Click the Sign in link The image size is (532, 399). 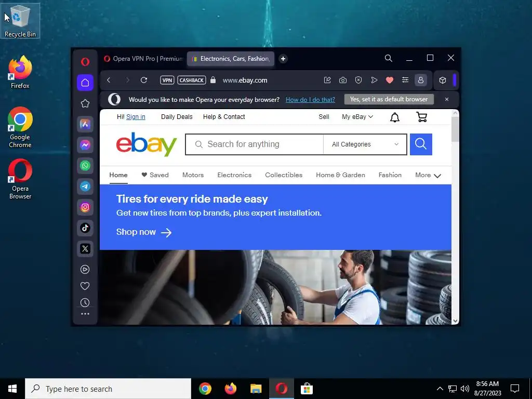pyautogui.click(x=136, y=117)
